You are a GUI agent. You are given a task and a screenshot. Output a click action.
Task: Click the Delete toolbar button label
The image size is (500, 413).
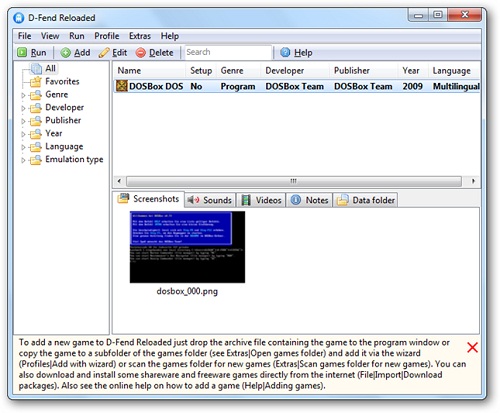pos(161,53)
